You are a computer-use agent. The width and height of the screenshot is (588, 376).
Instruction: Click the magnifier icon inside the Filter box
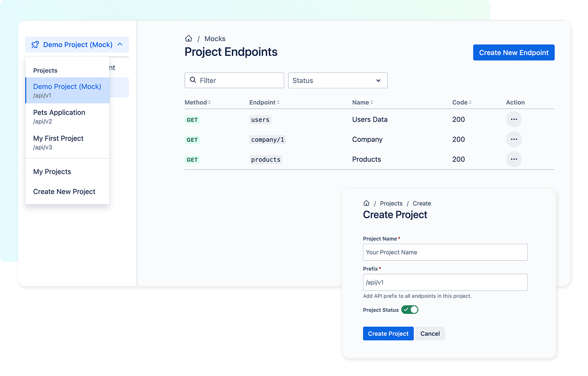click(193, 80)
